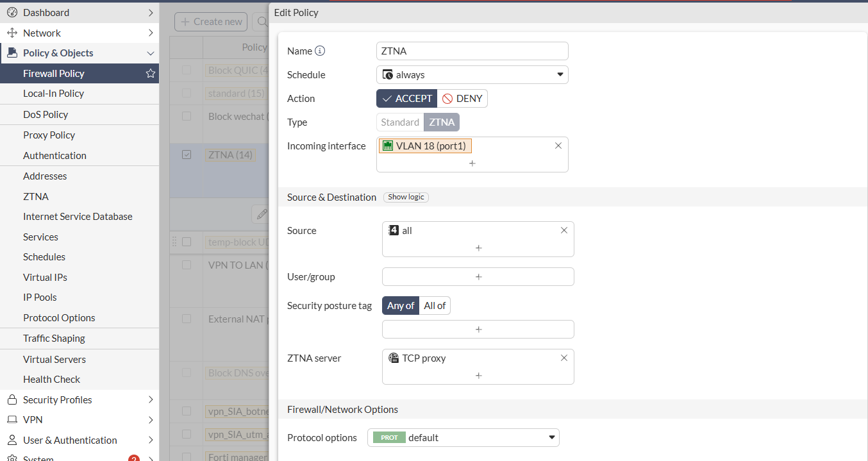Click the VPN laptop icon
The height and width of the screenshot is (461, 868).
point(12,419)
